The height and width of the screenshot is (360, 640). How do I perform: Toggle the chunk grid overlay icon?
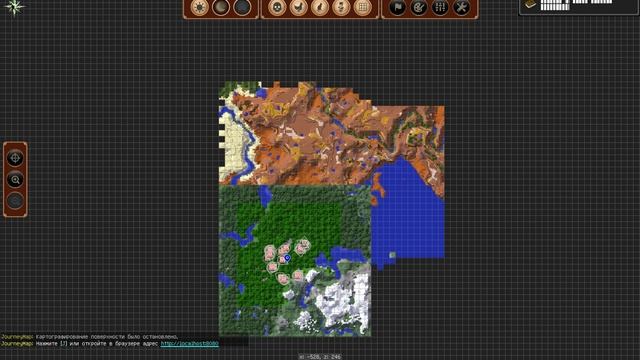pyautogui.click(x=362, y=7)
